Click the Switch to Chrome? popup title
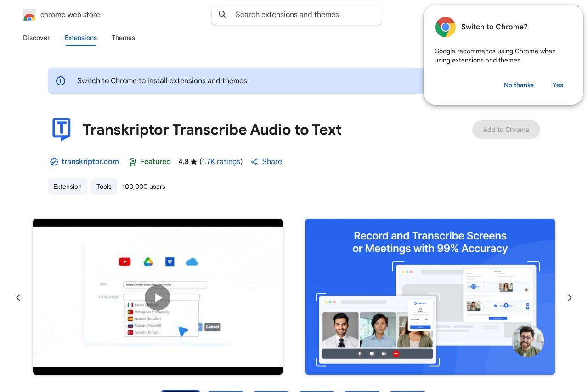Screen dimensions: 588x392 tap(494, 27)
